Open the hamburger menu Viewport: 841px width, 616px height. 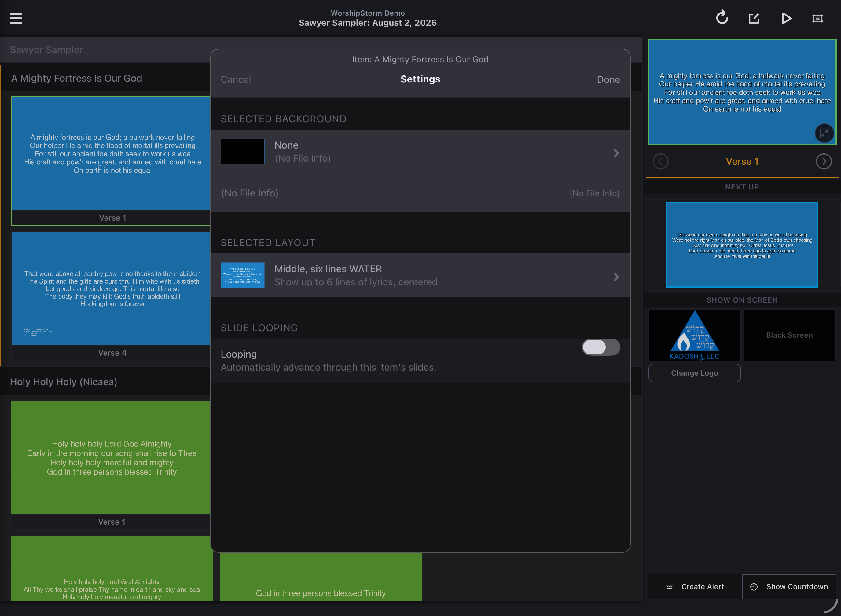pos(16,18)
